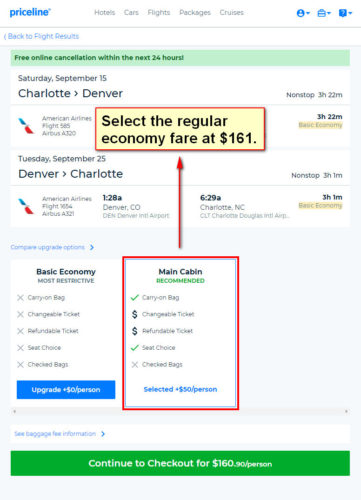Image resolution: width=361 pixels, height=500 pixels.
Task: Go back to Flight Results
Action: pos(41,36)
